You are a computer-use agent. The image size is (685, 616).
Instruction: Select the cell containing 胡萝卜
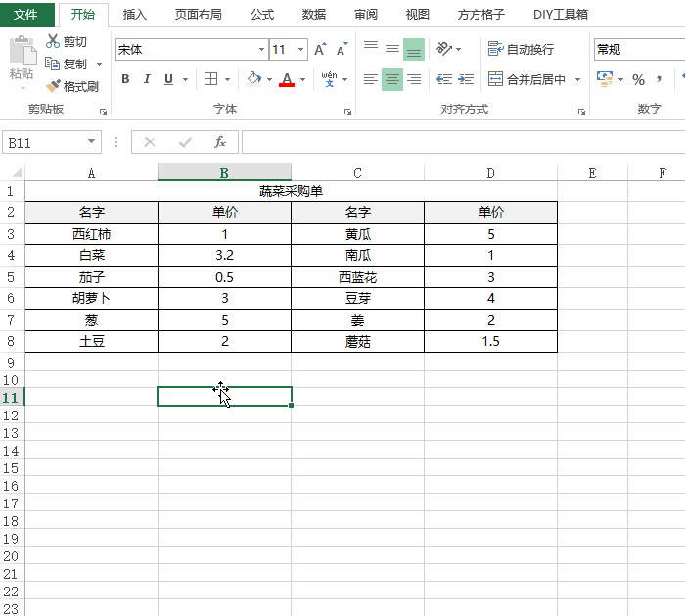(x=91, y=298)
